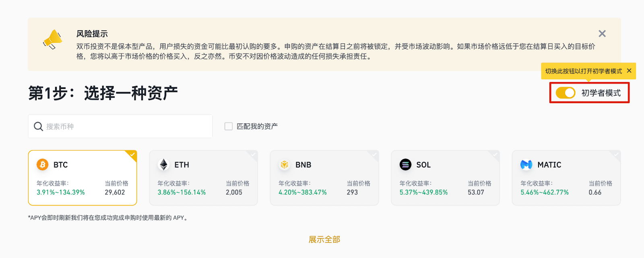Dismiss the risk warning banner with X

click(602, 34)
